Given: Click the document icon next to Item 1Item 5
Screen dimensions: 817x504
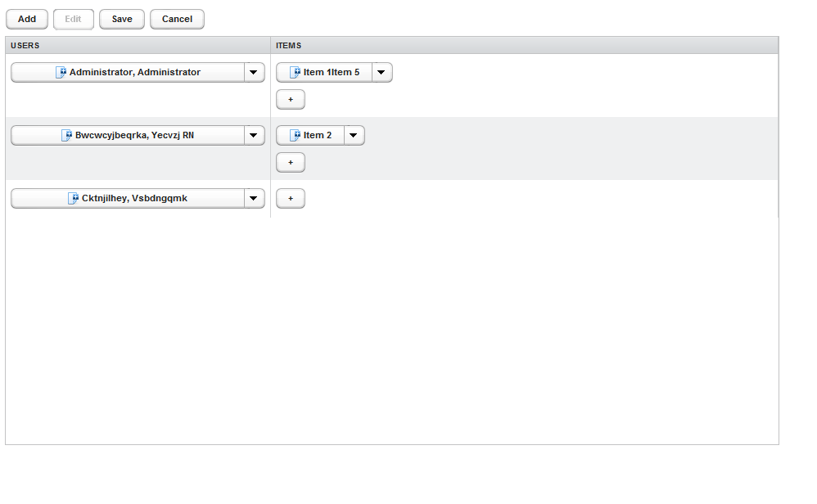Looking at the screenshot, I should pyautogui.click(x=296, y=72).
